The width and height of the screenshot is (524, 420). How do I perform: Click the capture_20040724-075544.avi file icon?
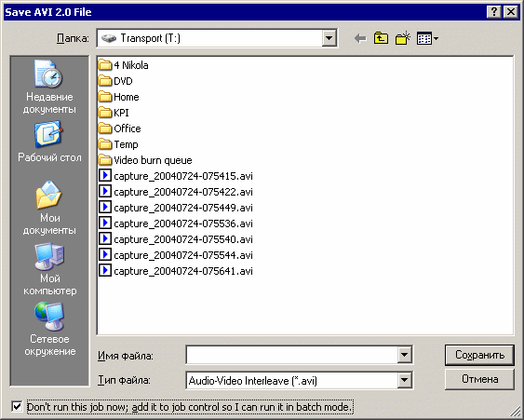tap(105, 255)
